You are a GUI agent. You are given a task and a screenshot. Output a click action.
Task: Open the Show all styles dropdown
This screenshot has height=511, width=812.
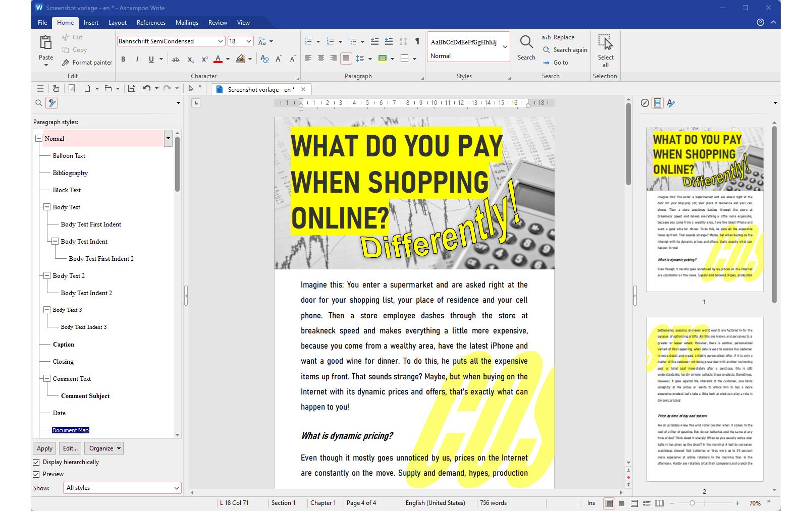pos(122,488)
